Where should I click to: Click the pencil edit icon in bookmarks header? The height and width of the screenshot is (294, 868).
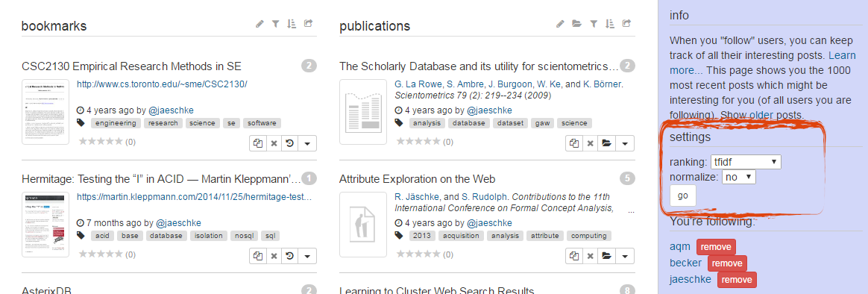click(260, 24)
